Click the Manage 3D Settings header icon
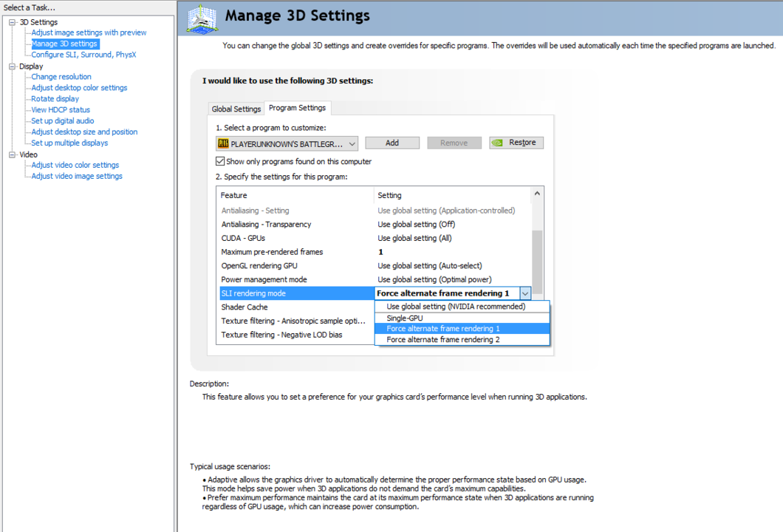Viewport: 783px width, 532px height. [x=202, y=19]
